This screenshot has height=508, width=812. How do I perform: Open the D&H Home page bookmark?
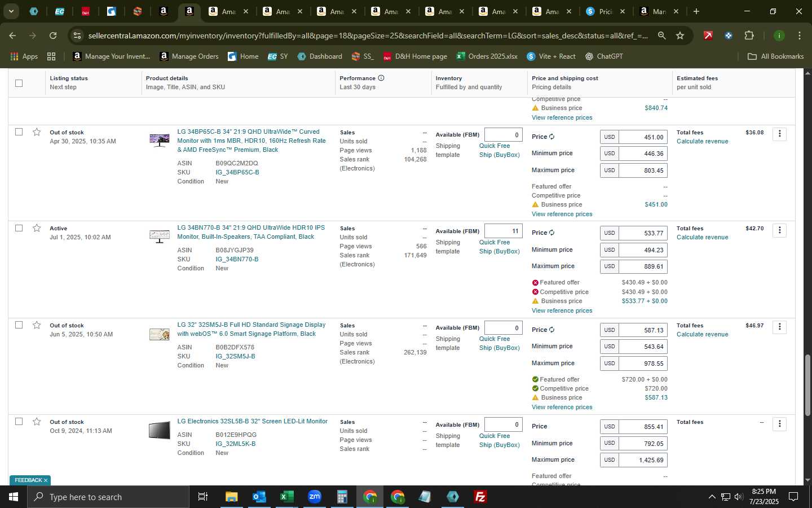[x=415, y=56]
